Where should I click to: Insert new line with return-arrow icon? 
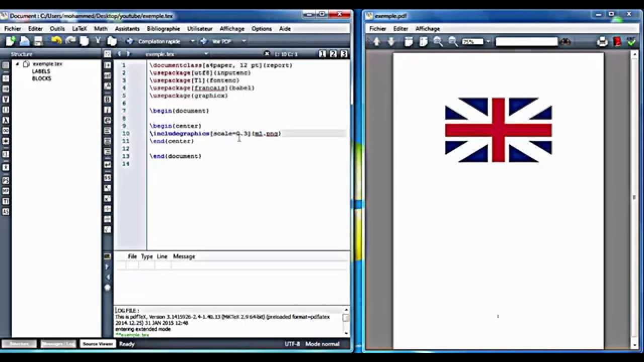click(x=107, y=164)
